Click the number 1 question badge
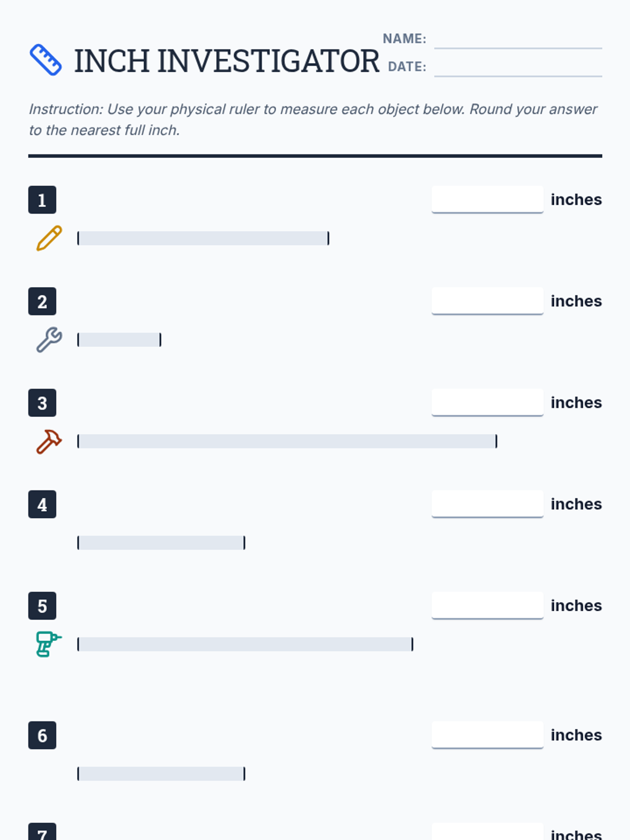This screenshot has width=630, height=840. coord(42,200)
